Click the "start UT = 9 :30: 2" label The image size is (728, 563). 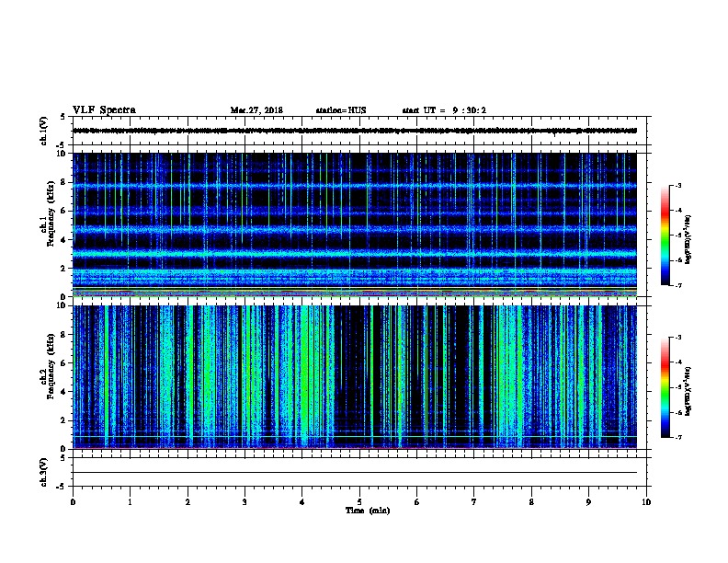(444, 110)
